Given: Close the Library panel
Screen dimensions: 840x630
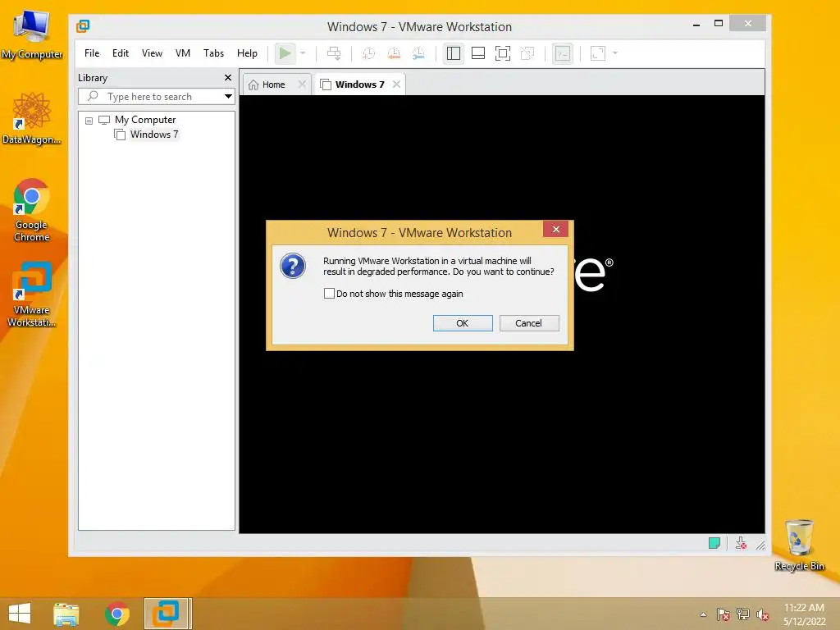Looking at the screenshot, I should click(x=228, y=78).
